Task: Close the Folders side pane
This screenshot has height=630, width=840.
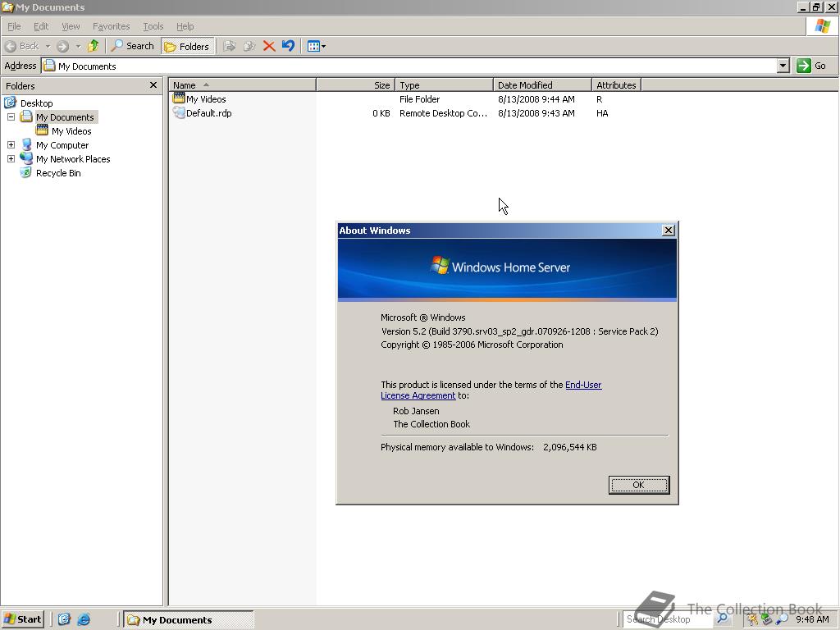Action: tap(153, 85)
